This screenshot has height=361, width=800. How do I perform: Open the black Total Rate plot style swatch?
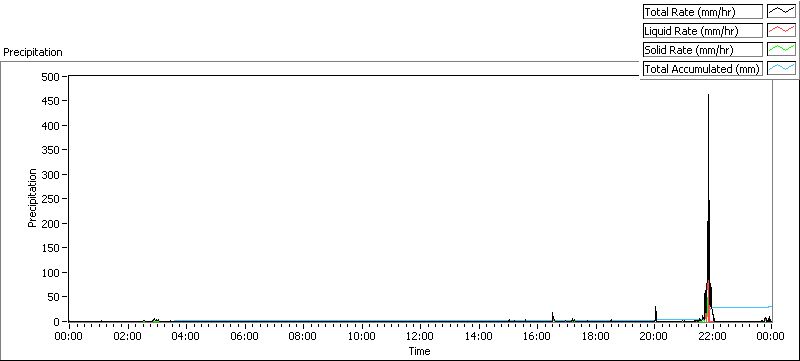click(x=781, y=12)
